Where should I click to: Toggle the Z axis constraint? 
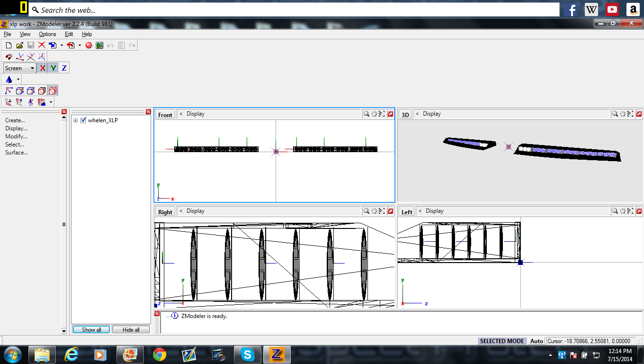[x=64, y=68]
